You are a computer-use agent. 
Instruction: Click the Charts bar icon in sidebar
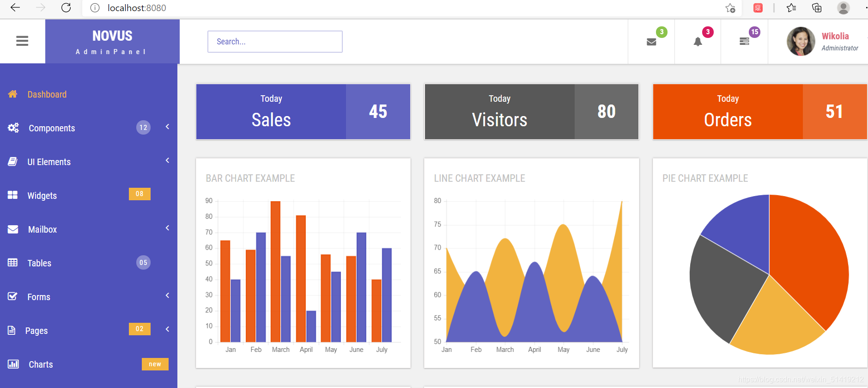[x=13, y=364]
